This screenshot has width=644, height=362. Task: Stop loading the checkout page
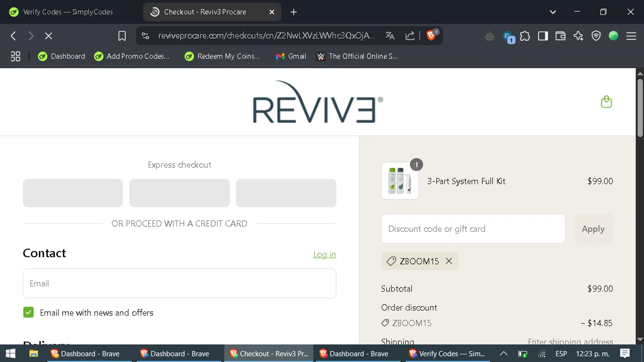pyautogui.click(x=49, y=36)
